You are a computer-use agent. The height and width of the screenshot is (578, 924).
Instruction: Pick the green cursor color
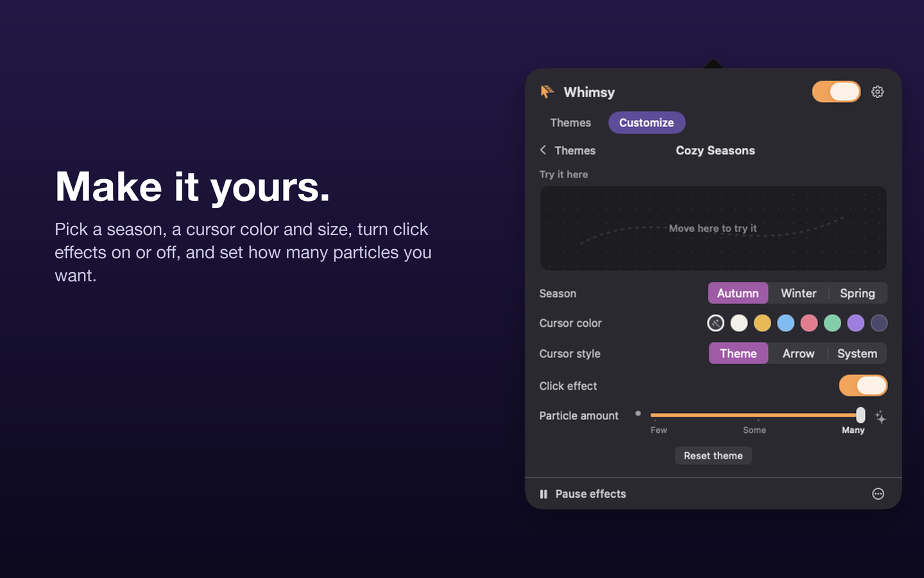832,323
